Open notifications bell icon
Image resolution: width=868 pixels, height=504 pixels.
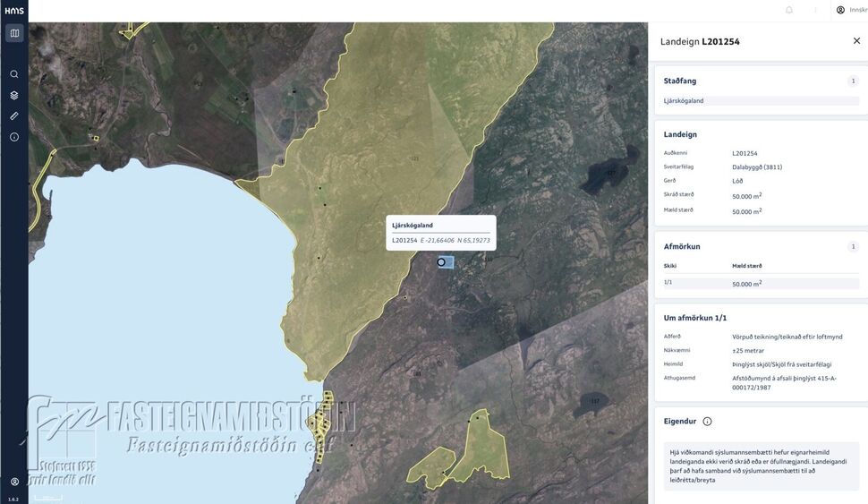click(x=789, y=10)
